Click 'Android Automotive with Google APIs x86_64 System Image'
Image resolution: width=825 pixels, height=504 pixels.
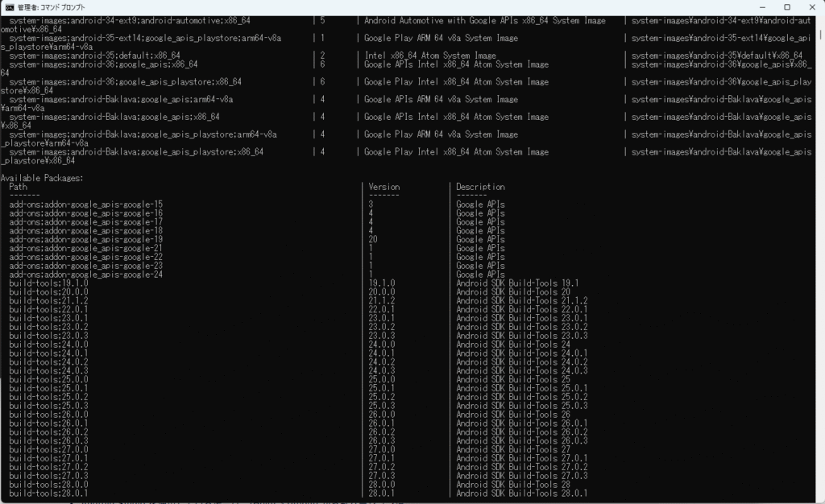(484, 20)
